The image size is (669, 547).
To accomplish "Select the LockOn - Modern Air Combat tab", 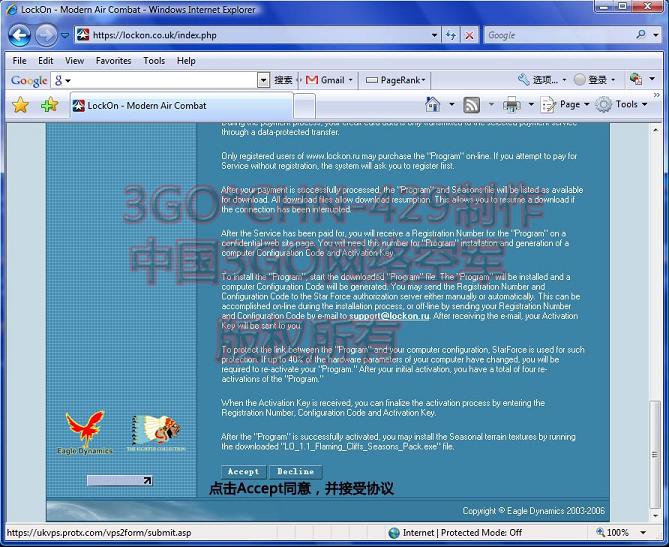I will point(181,105).
